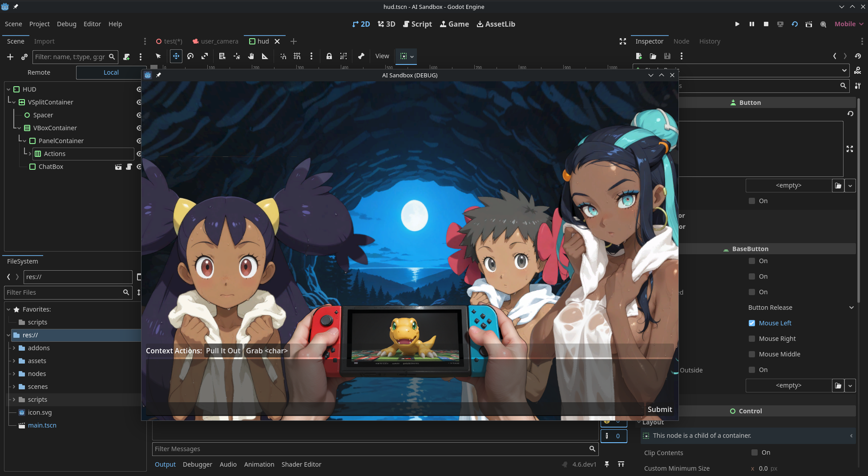This screenshot has height=476, width=868.
Task: Collapse the VBoxContainer node
Action: [x=19, y=128]
